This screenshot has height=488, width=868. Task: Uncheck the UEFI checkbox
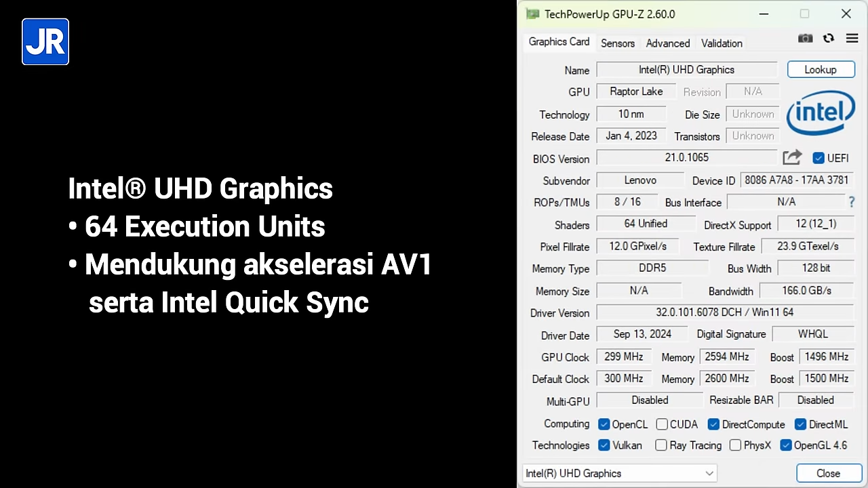click(x=818, y=158)
